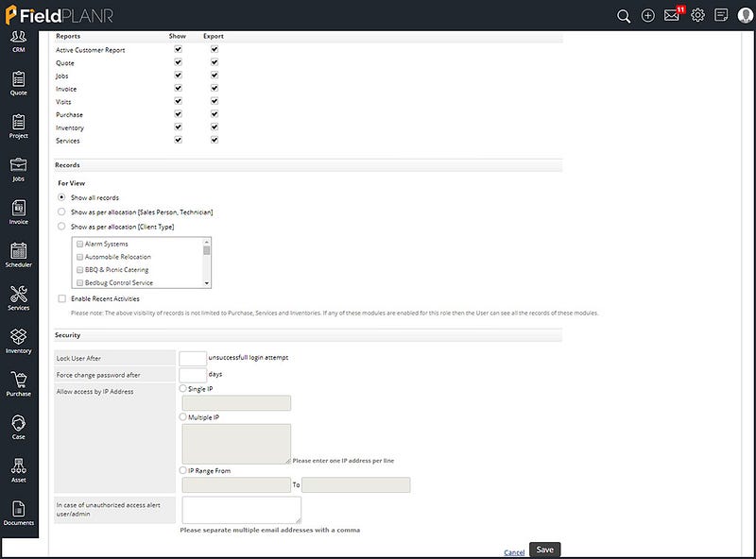Image resolution: width=756 pixels, height=559 pixels.
Task: Select Multiple IP radio option
Action: coord(182,416)
